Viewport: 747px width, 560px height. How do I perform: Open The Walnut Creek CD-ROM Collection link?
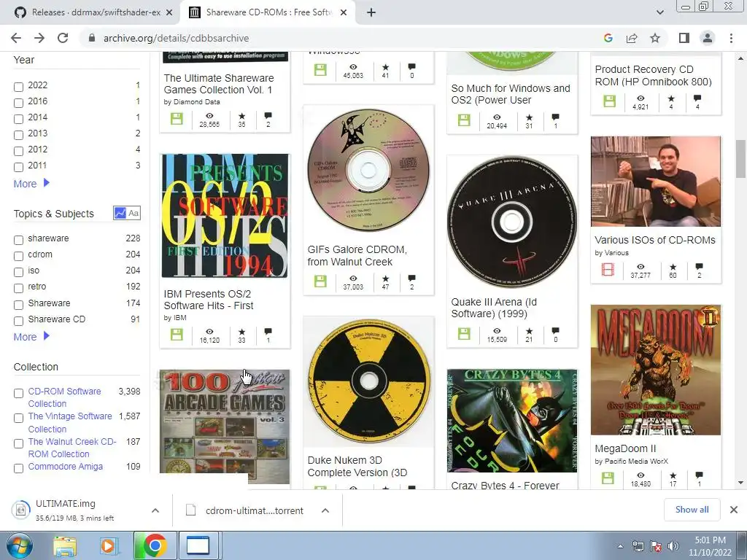click(72, 448)
